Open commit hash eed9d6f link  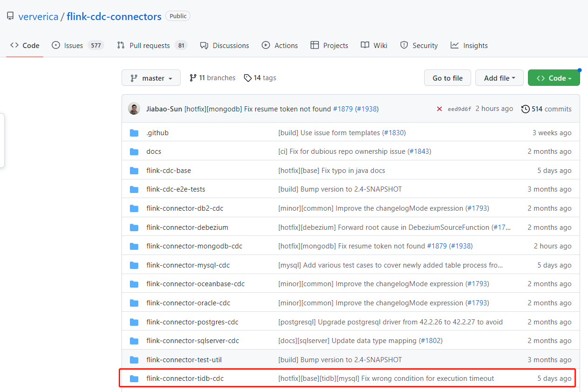pyautogui.click(x=459, y=109)
